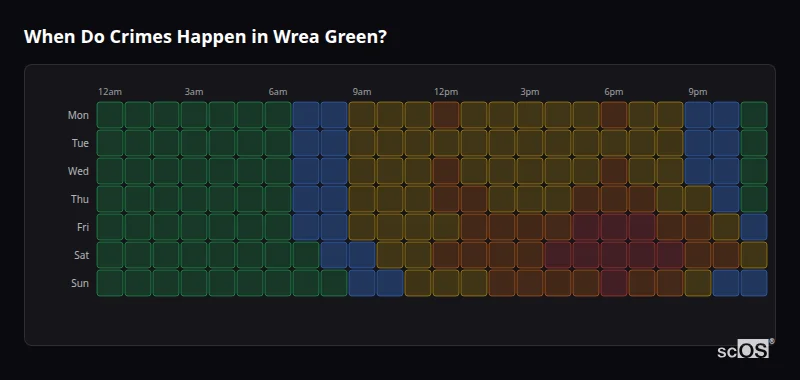The width and height of the screenshot is (800, 380).
Task: Choose the Sunday 9am blue cell
Action: point(362,283)
